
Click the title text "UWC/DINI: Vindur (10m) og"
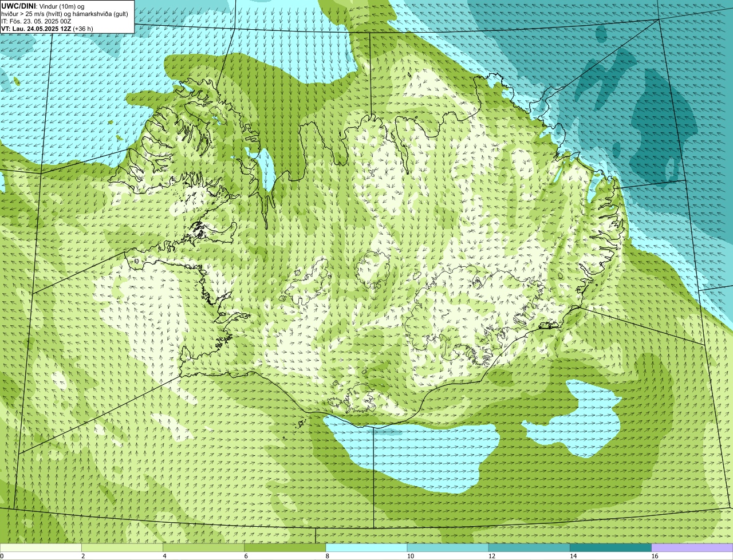43,6
